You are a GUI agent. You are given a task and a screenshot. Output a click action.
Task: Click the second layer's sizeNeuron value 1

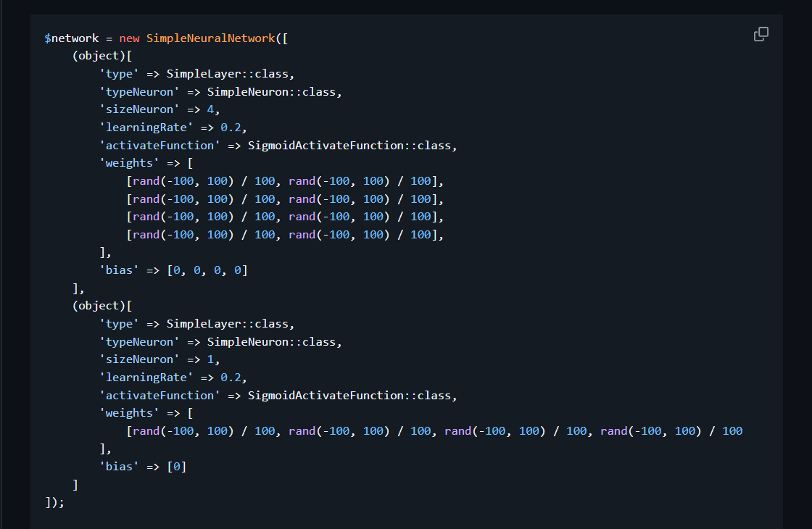tap(210, 359)
